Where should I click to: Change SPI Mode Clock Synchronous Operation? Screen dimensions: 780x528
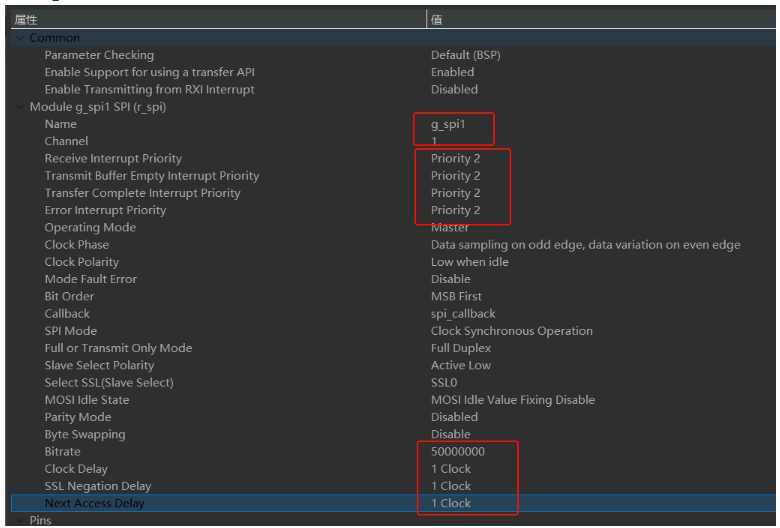coord(511,331)
